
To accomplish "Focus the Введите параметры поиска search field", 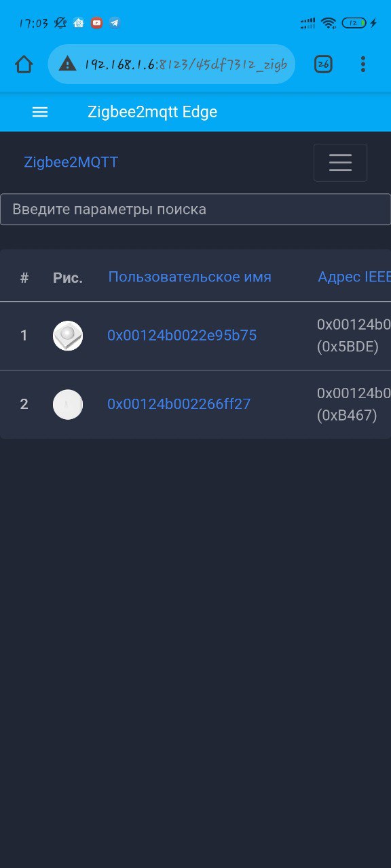I will 195,210.
